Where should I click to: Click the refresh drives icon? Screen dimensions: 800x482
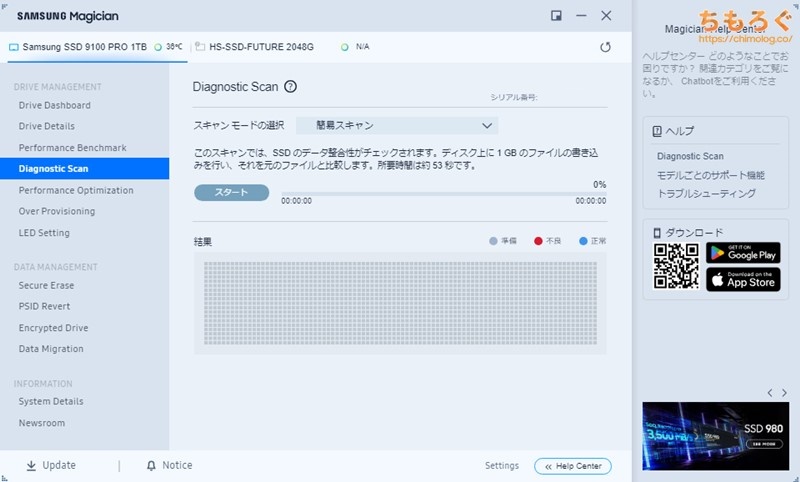coord(605,47)
